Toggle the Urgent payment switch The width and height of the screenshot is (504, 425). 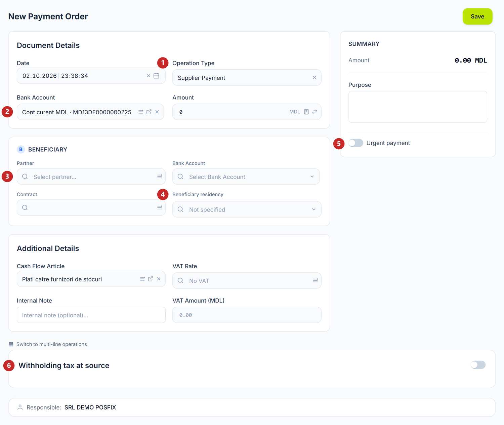pyautogui.click(x=356, y=143)
